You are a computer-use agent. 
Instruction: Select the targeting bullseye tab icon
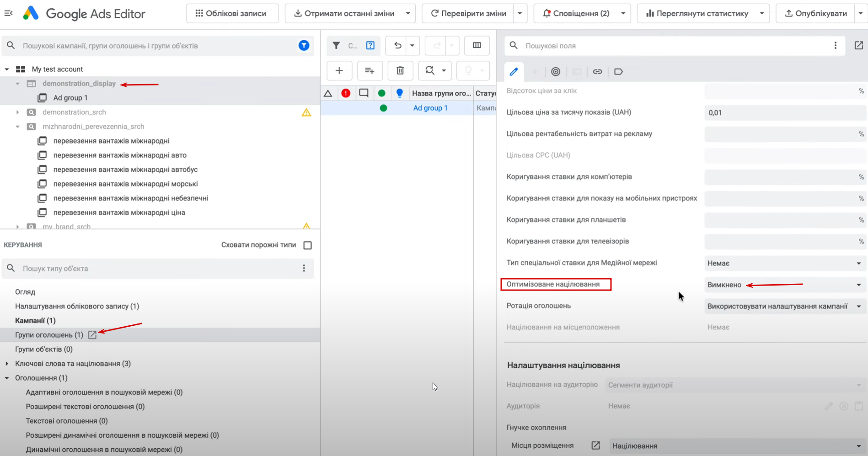556,71
